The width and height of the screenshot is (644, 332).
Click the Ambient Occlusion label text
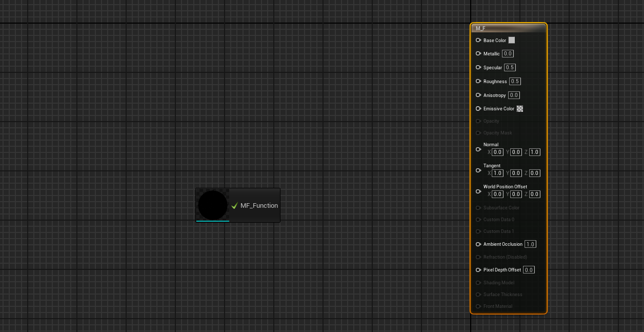[503, 244]
